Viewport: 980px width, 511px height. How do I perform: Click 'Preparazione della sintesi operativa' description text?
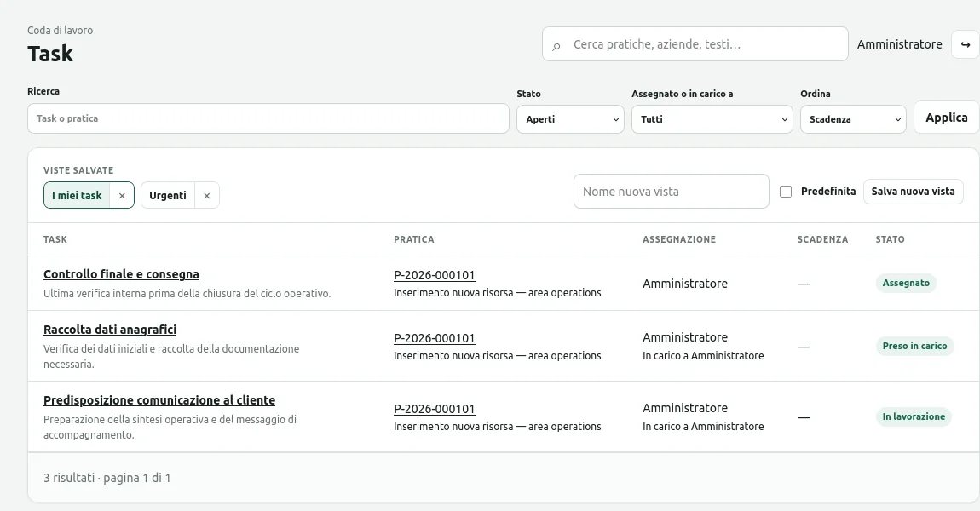(170, 427)
